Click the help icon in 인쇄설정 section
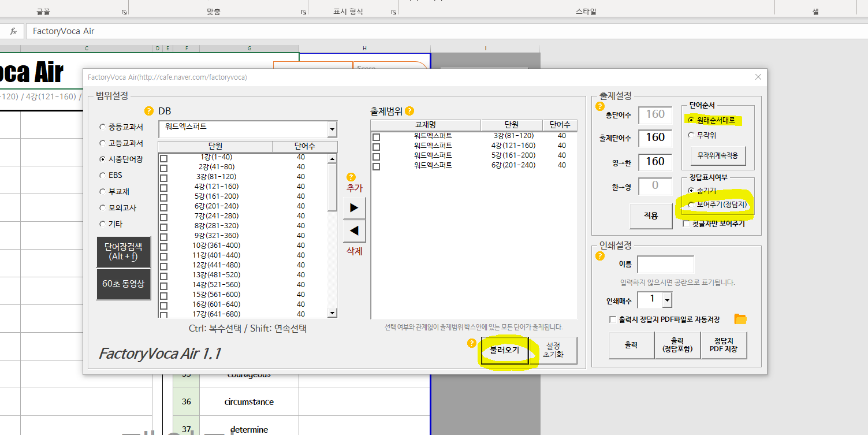Image resolution: width=868 pixels, height=435 pixels. tap(599, 256)
